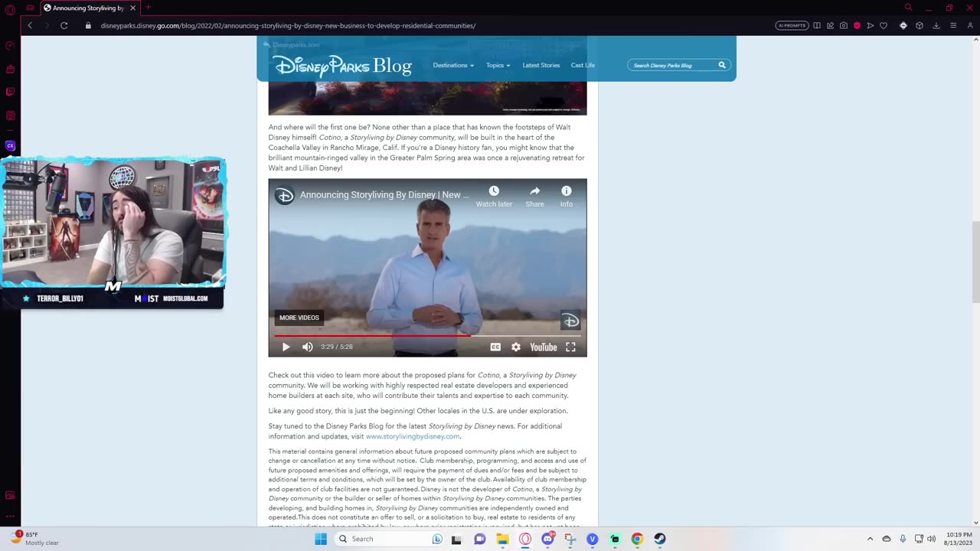Toggle closed captions on video

point(495,347)
